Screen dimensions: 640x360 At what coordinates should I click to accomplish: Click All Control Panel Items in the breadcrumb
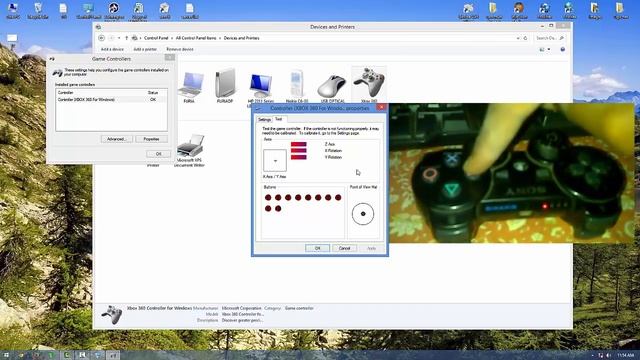click(196, 38)
